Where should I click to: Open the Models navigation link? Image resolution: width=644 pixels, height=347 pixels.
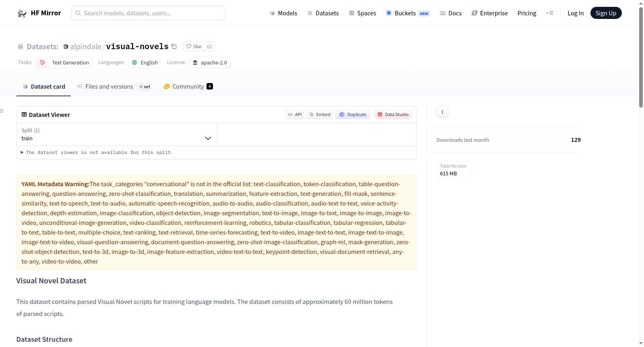pyautogui.click(x=283, y=13)
